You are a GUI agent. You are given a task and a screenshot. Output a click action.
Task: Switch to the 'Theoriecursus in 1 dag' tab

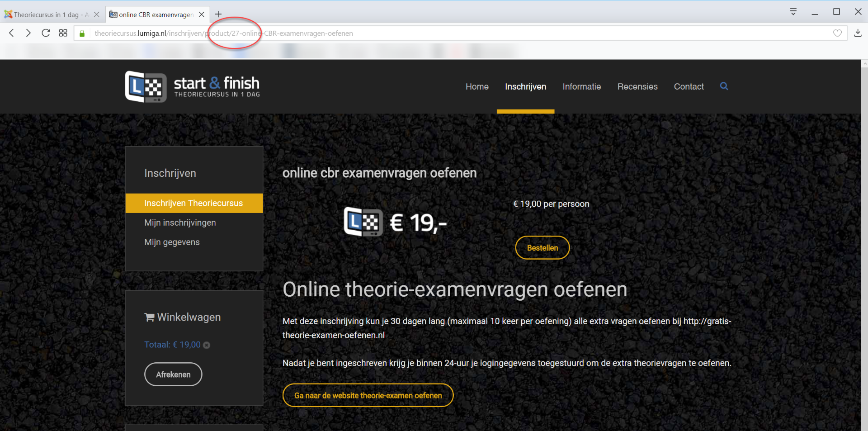click(x=52, y=14)
